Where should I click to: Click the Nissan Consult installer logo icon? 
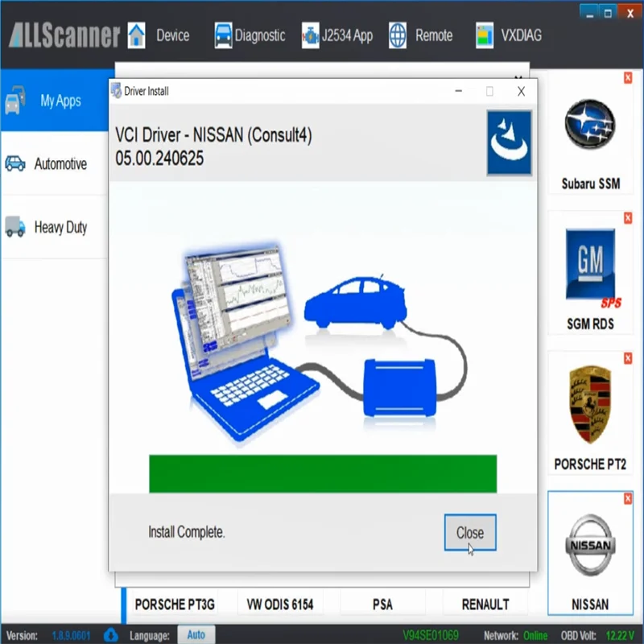tap(510, 142)
